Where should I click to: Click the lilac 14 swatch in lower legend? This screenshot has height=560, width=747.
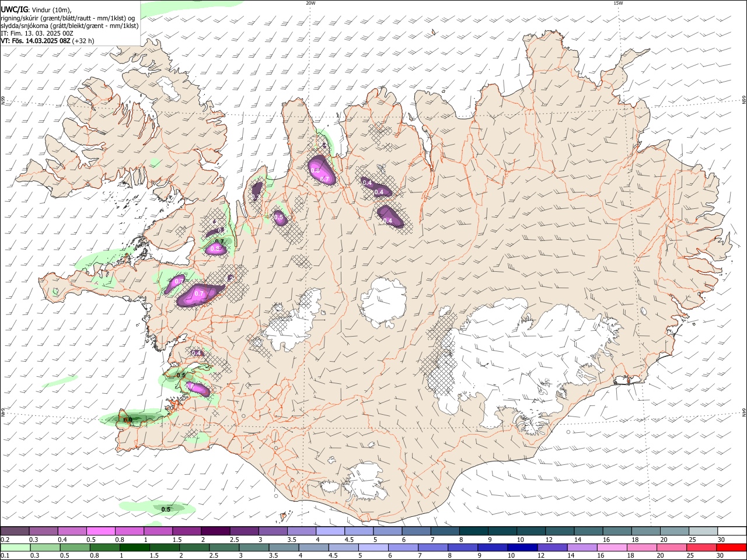[582, 548]
